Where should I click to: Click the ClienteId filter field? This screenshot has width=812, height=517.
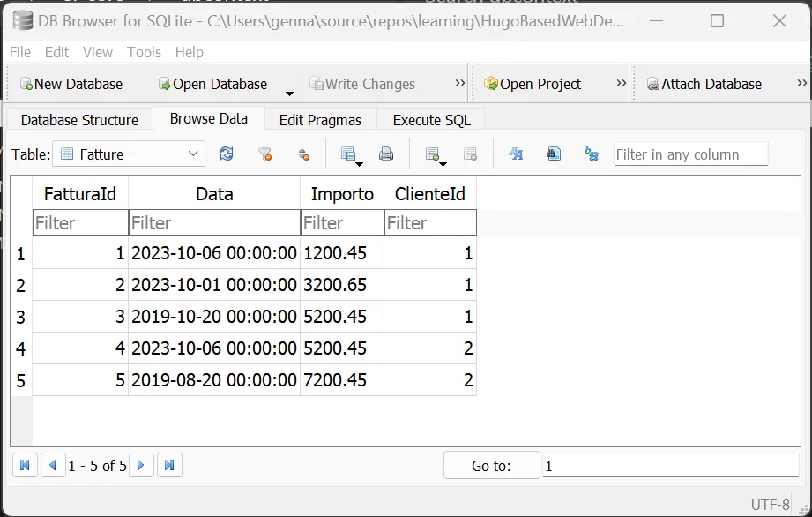click(430, 222)
